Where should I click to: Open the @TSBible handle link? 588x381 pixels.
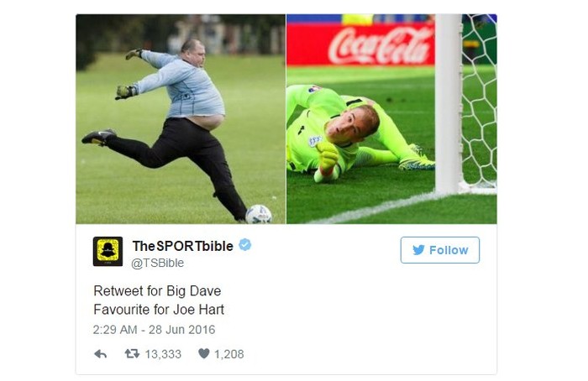[158, 263]
